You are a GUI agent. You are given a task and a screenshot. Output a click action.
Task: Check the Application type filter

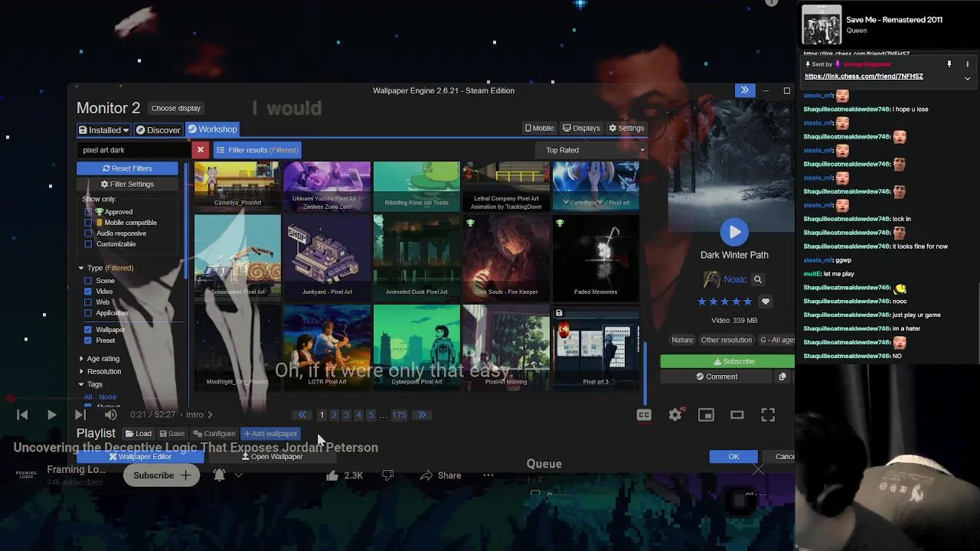click(x=88, y=313)
